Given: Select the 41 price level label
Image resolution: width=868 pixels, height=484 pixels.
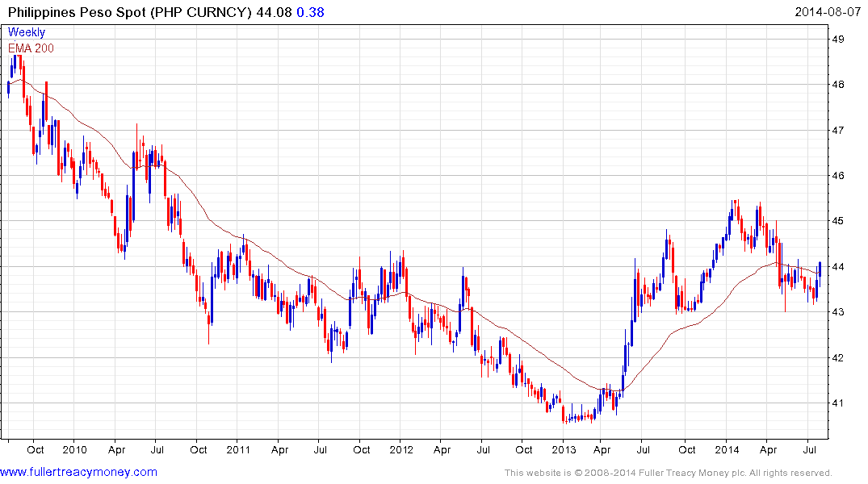Looking at the screenshot, I should [837, 403].
